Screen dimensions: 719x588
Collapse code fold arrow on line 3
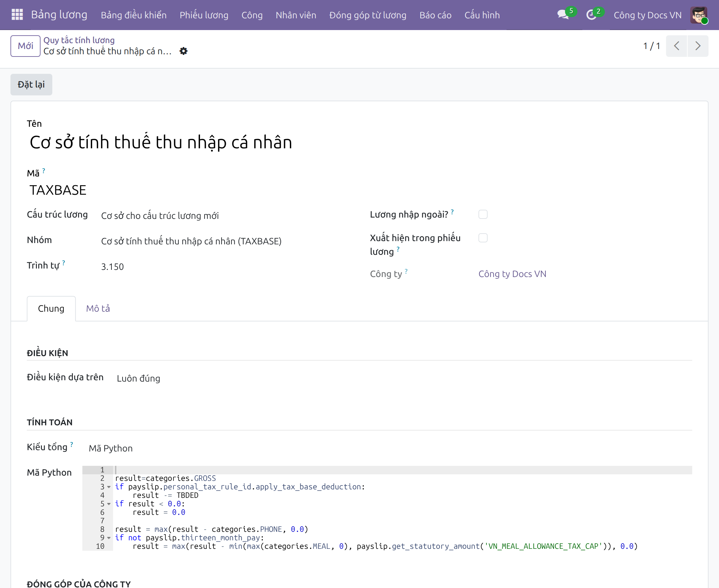coord(109,487)
